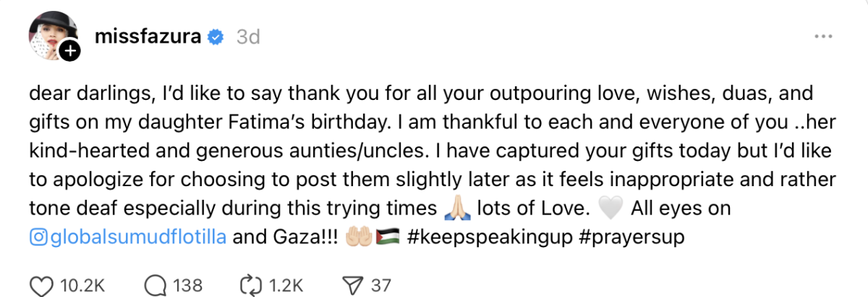Viewport: 868px width, 297px height.
Task: Open the three-dot more options menu
Action: 823,37
